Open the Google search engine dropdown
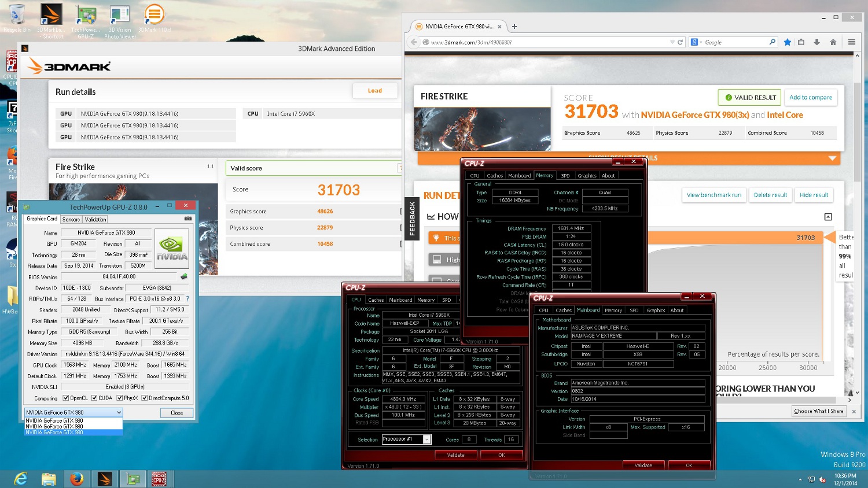The image size is (868, 488). pos(696,42)
